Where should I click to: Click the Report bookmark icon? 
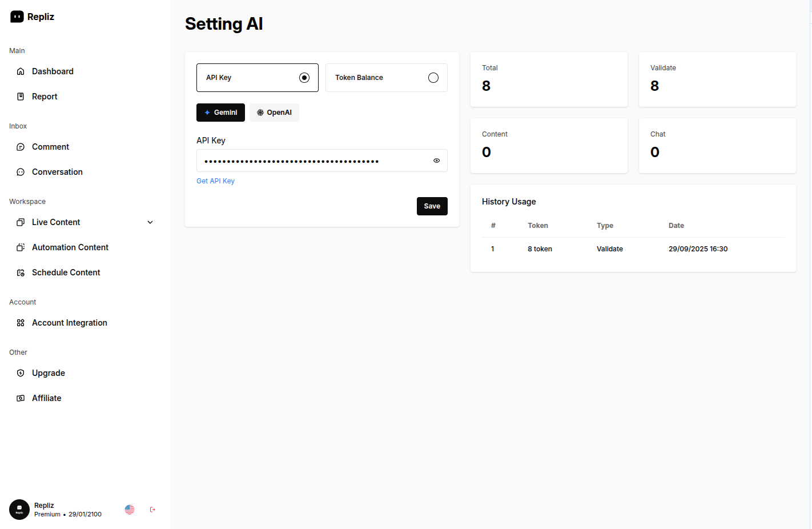point(21,97)
